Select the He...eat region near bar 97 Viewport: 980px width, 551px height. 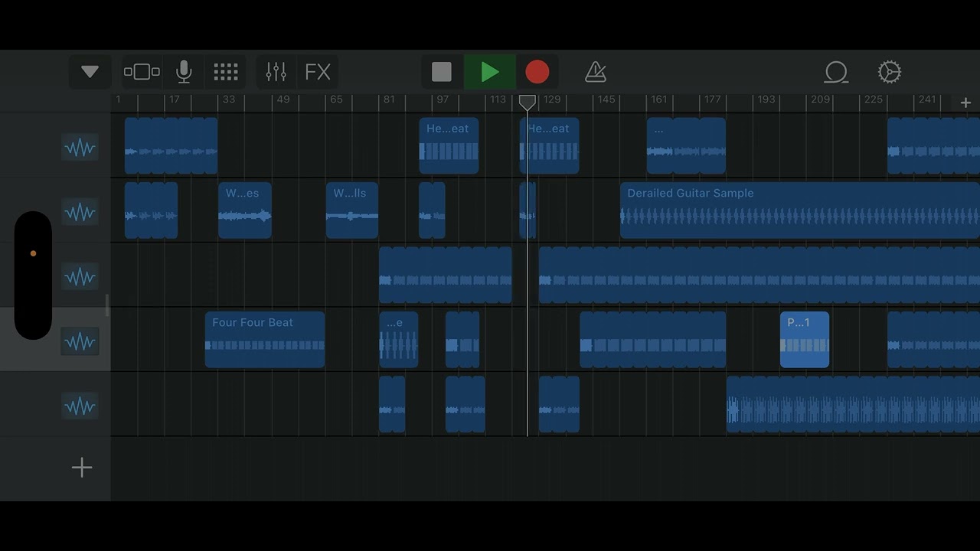[449, 145]
